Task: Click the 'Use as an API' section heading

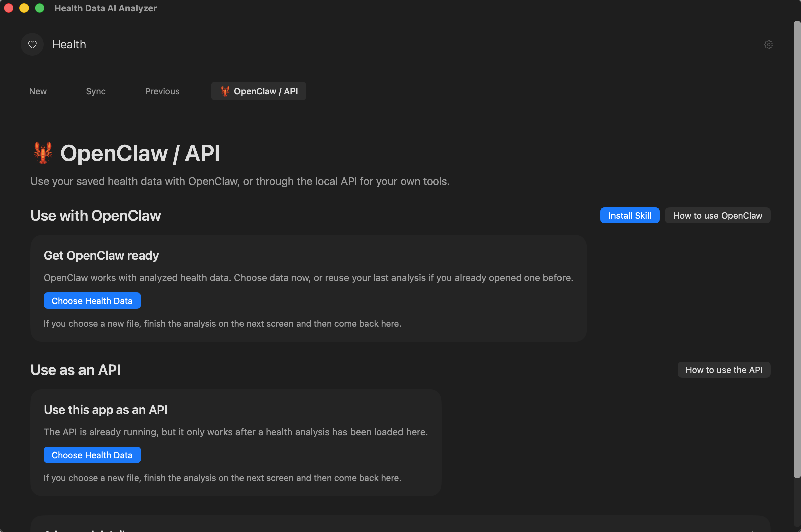Action: [x=76, y=370]
